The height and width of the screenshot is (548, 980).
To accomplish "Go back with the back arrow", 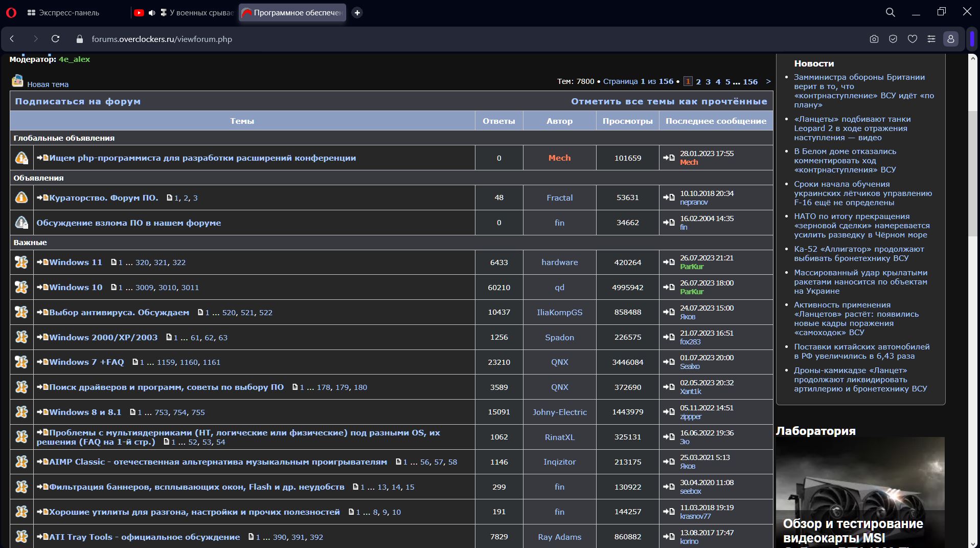I will 12,39.
